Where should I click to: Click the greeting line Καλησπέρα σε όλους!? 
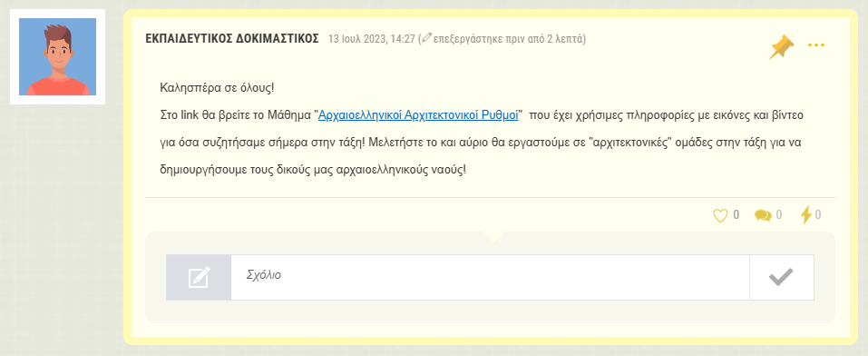tap(217, 88)
